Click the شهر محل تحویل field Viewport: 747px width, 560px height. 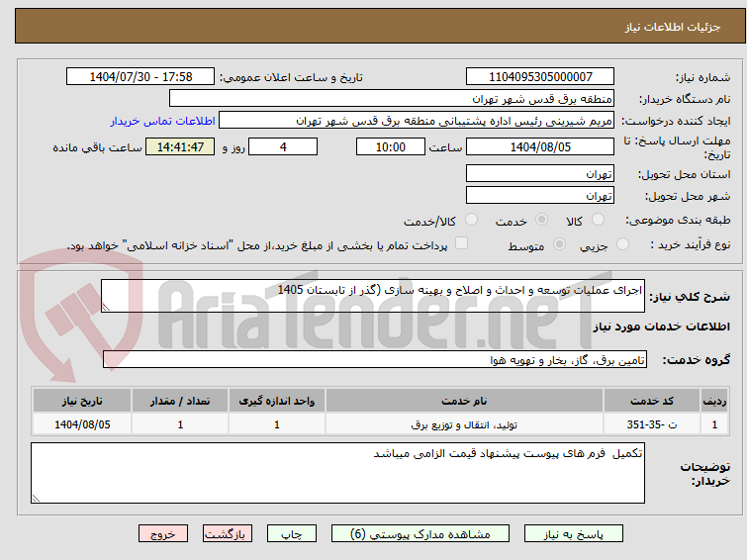[540, 195]
